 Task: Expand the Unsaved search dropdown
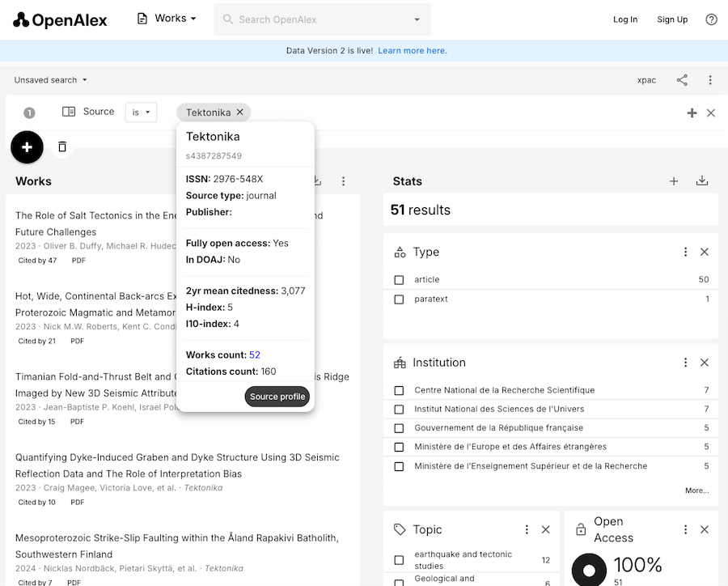coord(50,80)
